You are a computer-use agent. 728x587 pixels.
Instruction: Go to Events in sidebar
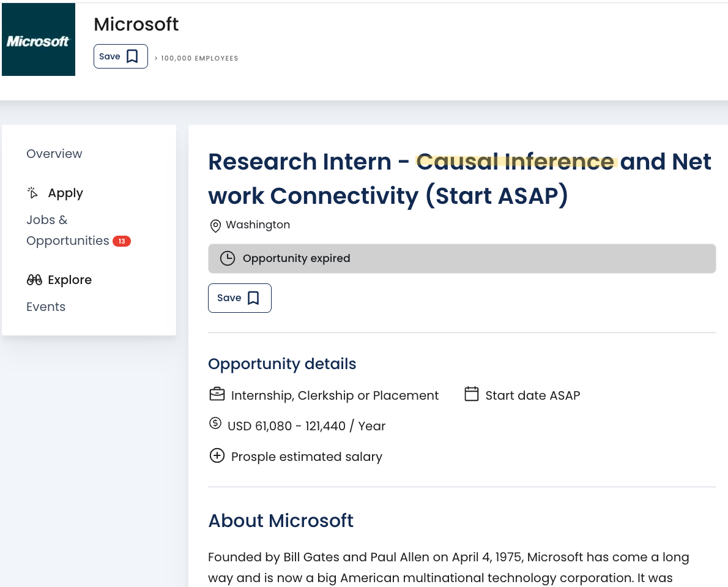(46, 307)
